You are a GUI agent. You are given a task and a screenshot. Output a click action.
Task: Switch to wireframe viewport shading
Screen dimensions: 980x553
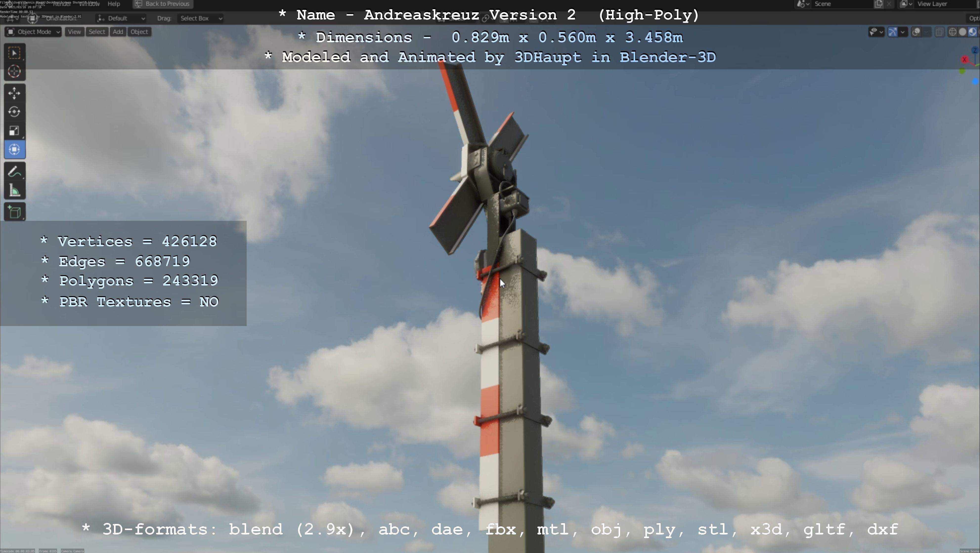(953, 32)
